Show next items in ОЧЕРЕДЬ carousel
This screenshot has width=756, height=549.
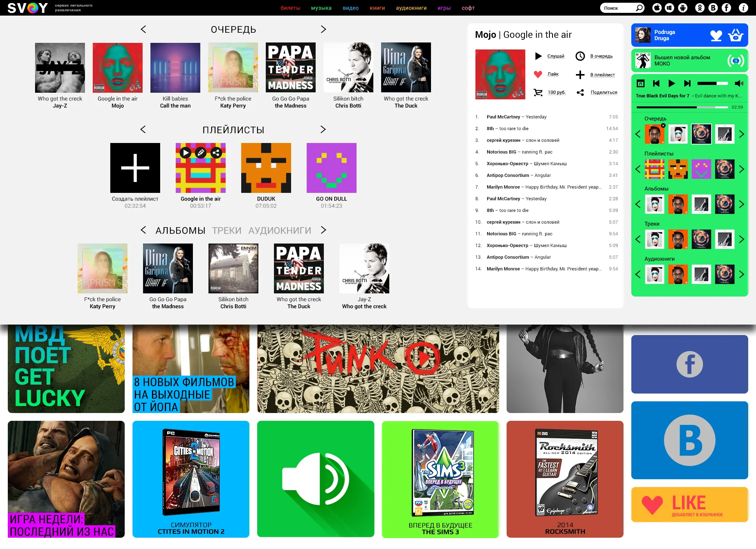pyautogui.click(x=323, y=29)
